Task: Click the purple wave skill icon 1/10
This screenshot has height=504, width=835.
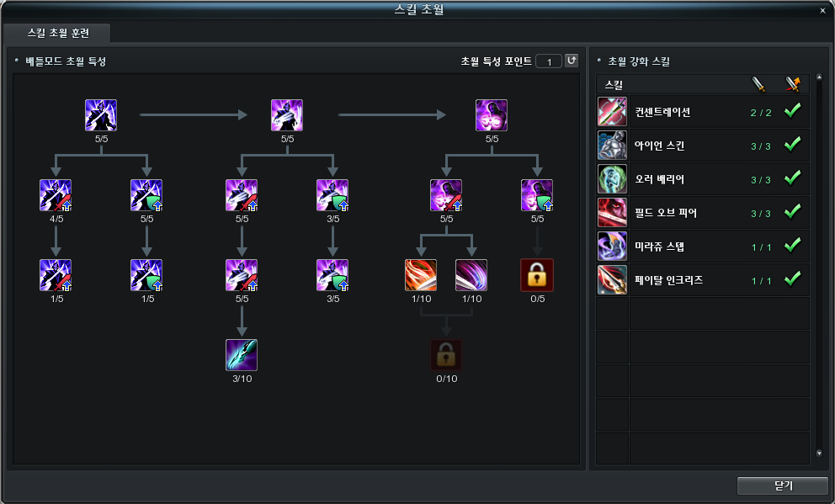Action: coord(471,275)
